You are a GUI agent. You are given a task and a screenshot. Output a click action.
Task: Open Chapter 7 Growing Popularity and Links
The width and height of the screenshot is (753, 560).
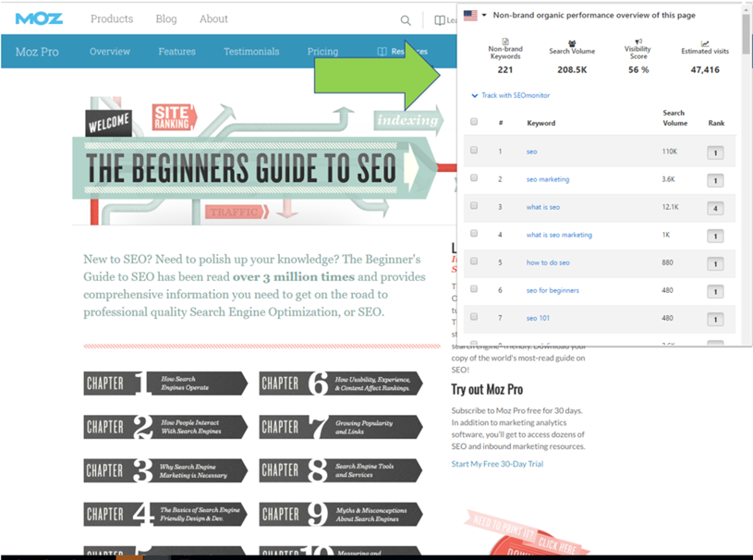pos(341,427)
